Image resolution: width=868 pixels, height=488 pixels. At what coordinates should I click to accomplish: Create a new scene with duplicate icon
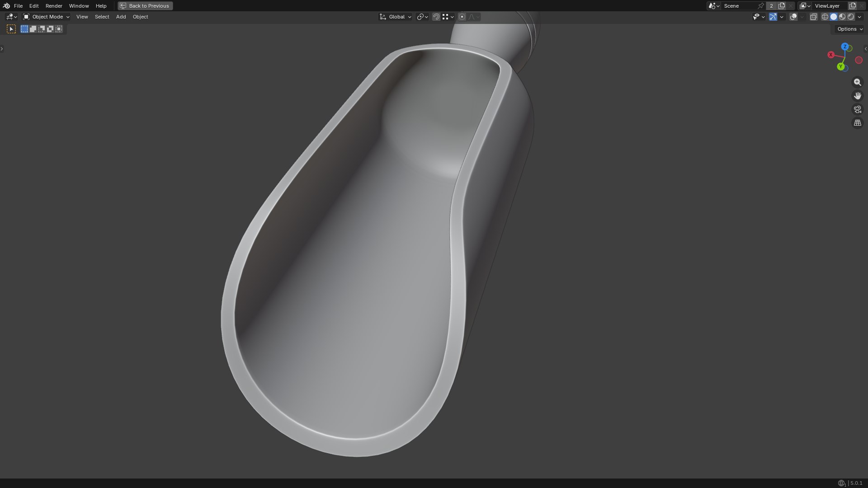pos(782,6)
